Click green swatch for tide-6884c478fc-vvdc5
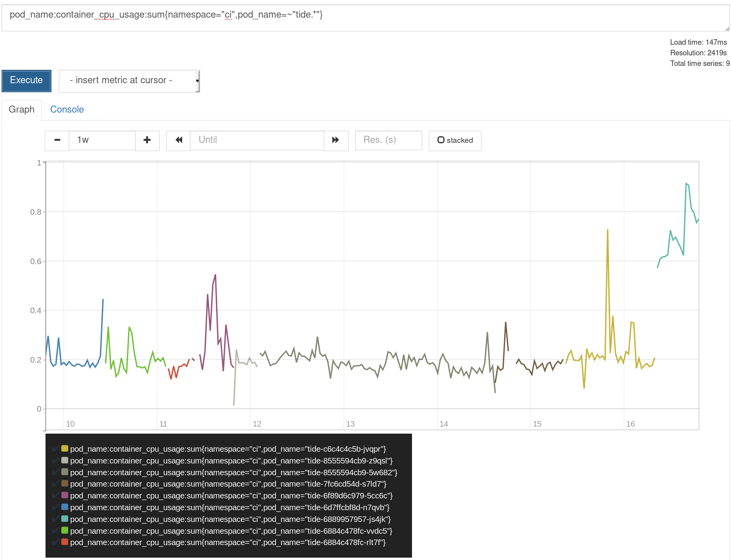The height and width of the screenshot is (560, 731). click(65, 531)
